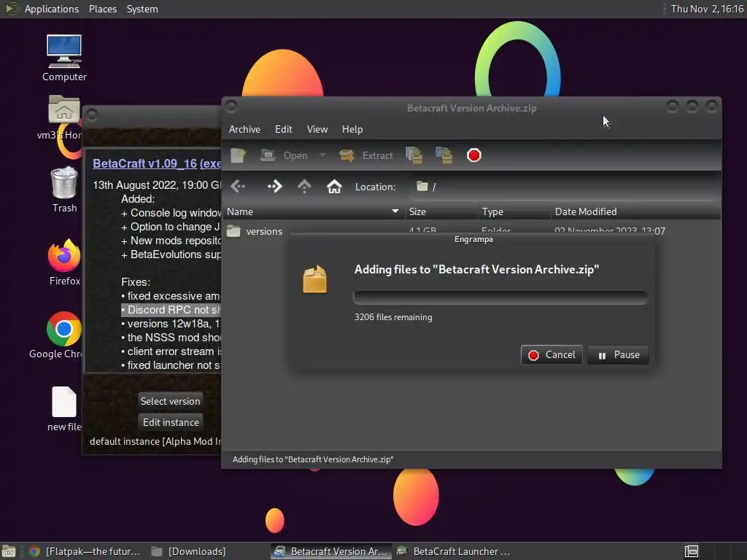Sort by Date Modified column header
The image size is (747, 560).
coord(635,211)
